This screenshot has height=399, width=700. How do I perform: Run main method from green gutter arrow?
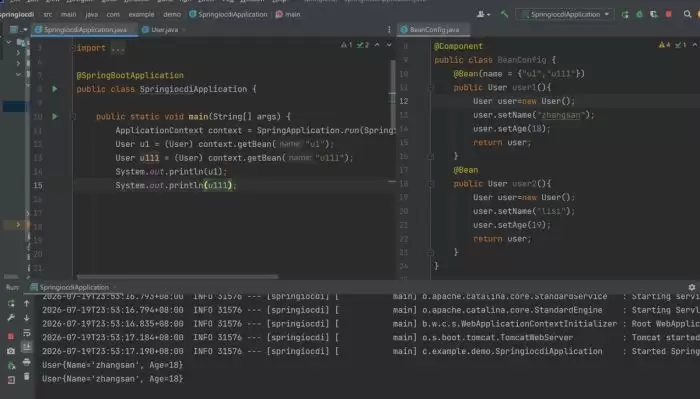coord(55,116)
